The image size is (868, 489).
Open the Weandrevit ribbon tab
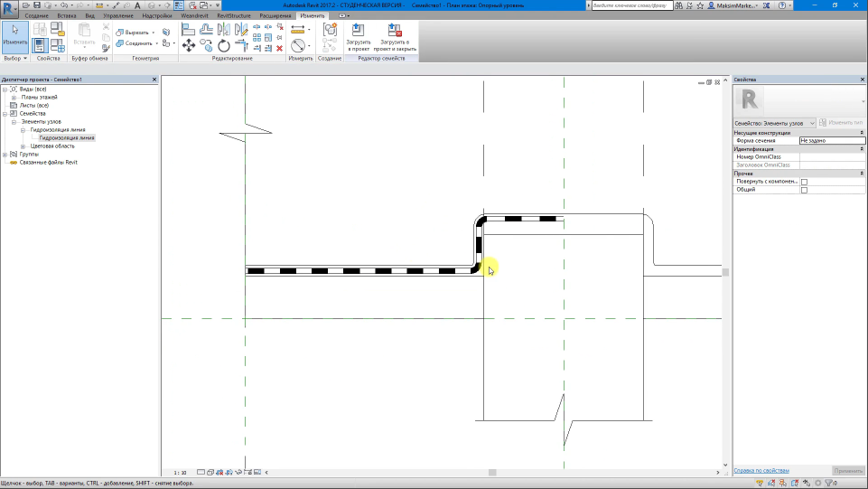point(194,15)
